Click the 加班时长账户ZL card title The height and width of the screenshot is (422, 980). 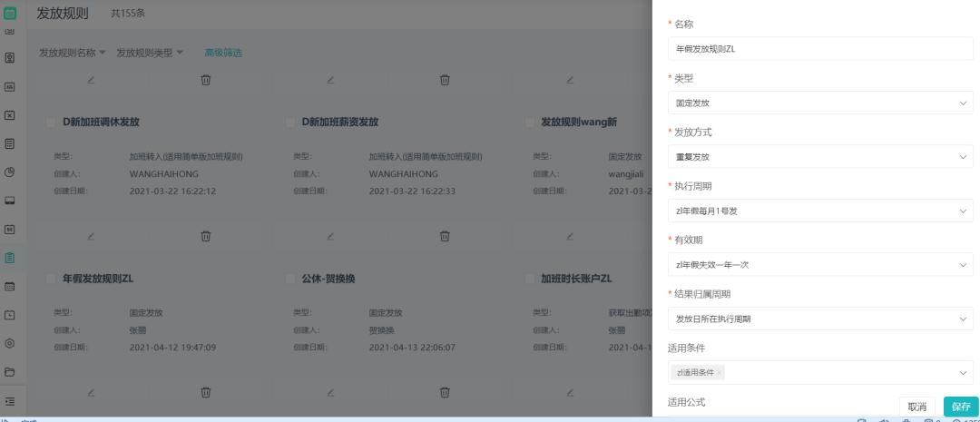576,279
